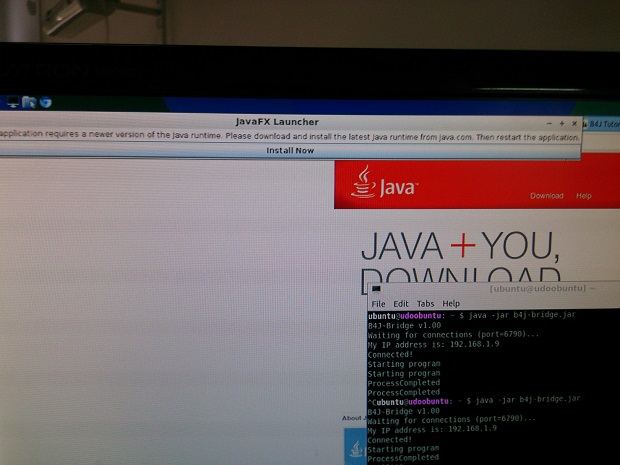Click the terminal window title bar icon
This screenshot has height=465, width=620.
pyautogui.click(x=376, y=289)
